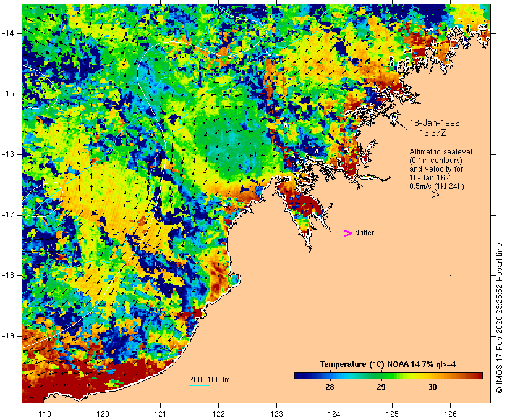Click the '(0.1m contours)' text
Image resolution: width=507 pixels, height=420 pixels.
[x=436, y=161]
